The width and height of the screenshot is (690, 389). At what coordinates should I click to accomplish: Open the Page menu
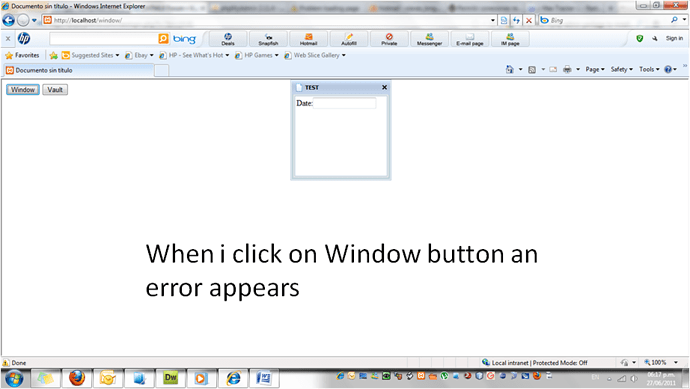595,70
